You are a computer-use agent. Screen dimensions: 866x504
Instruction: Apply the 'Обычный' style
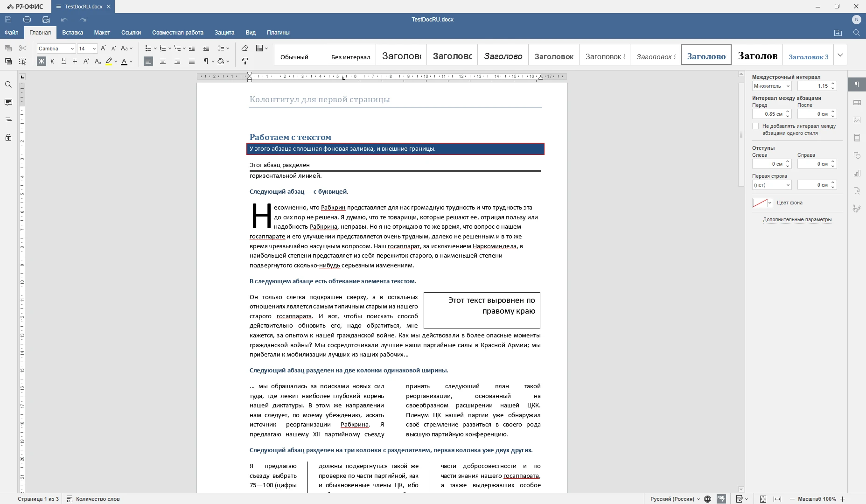299,55
